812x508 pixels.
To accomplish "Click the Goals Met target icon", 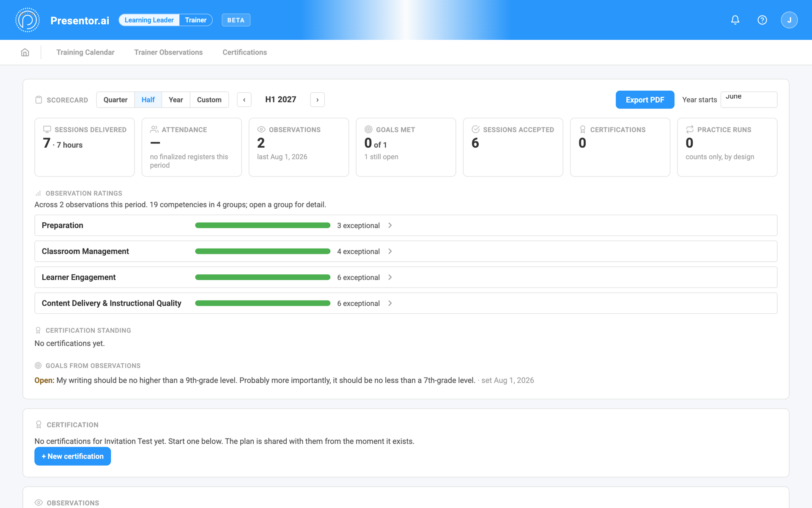I will click(368, 130).
